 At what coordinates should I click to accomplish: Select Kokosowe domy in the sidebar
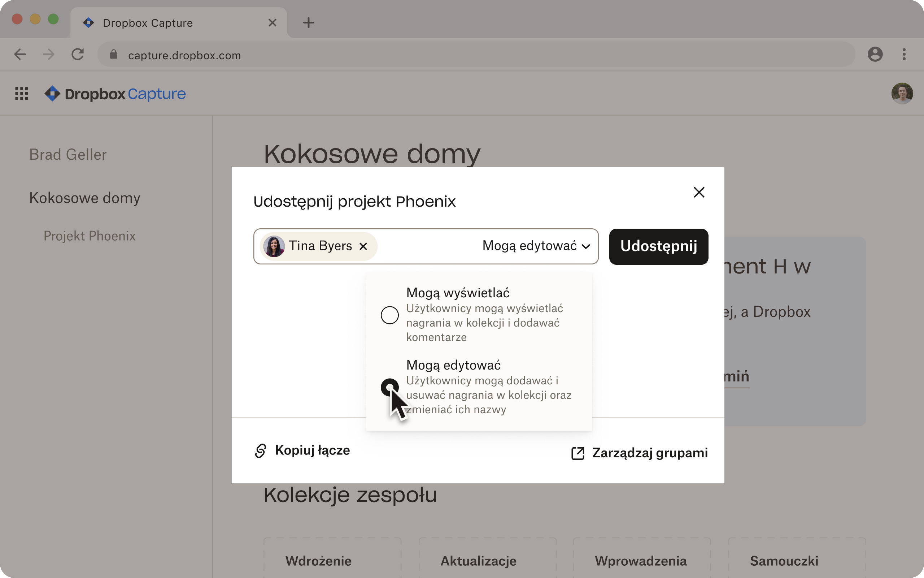(x=85, y=198)
